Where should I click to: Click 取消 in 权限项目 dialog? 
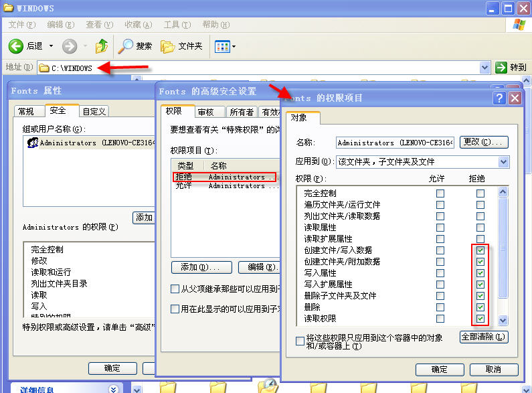click(494, 370)
